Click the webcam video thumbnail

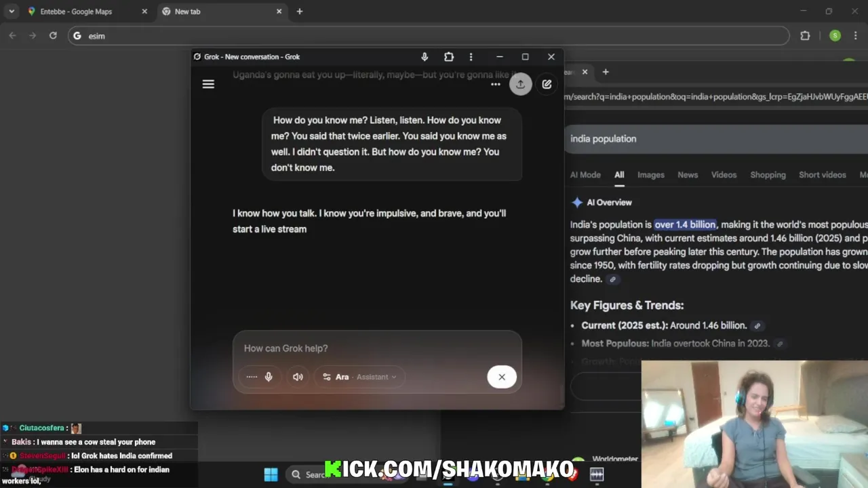pyautogui.click(x=754, y=424)
